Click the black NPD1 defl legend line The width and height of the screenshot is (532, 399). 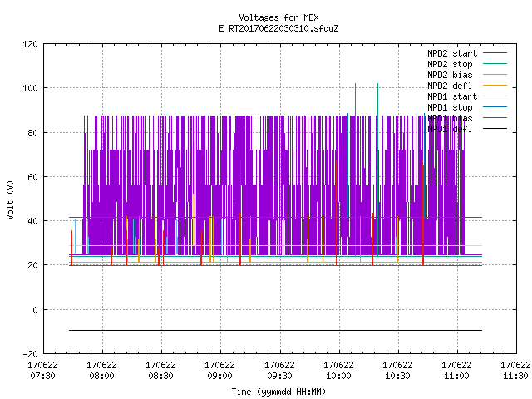click(495, 129)
